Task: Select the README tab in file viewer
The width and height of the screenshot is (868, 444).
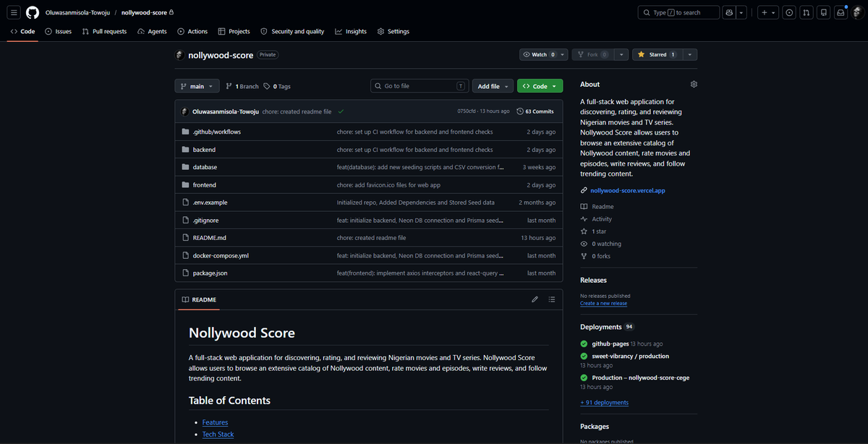Action: click(199, 299)
